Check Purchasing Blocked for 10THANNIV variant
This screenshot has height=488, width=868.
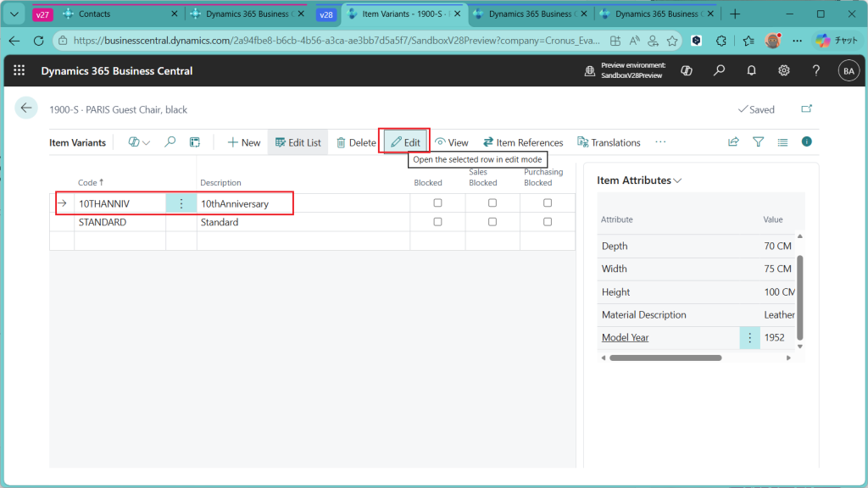(x=548, y=203)
